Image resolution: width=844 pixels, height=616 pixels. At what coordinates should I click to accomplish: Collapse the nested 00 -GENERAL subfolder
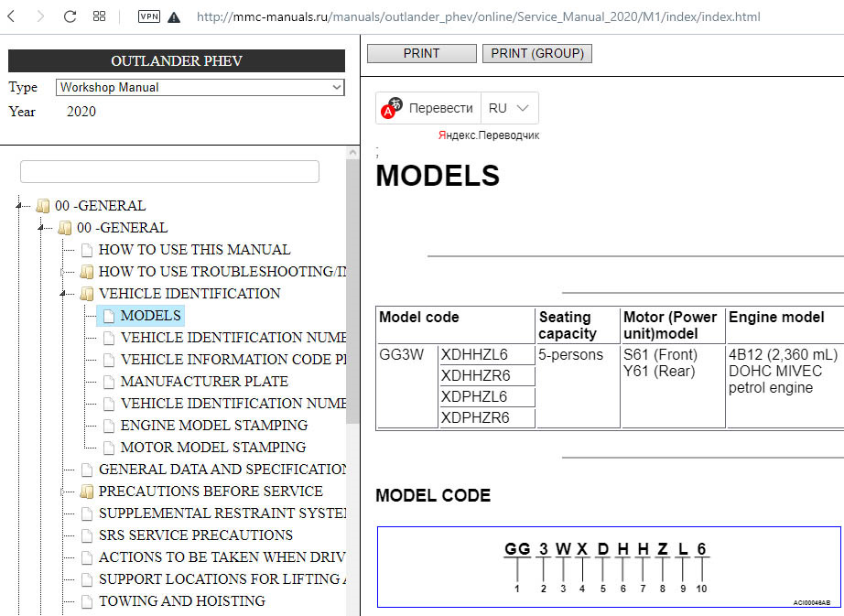pyautogui.click(x=41, y=228)
